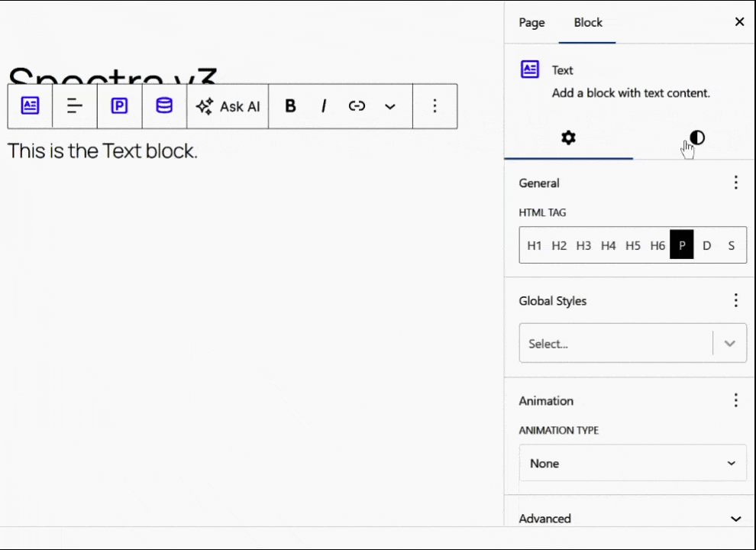Click the dynamic content database icon
Viewport: 756px width, 550px height.
(164, 106)
